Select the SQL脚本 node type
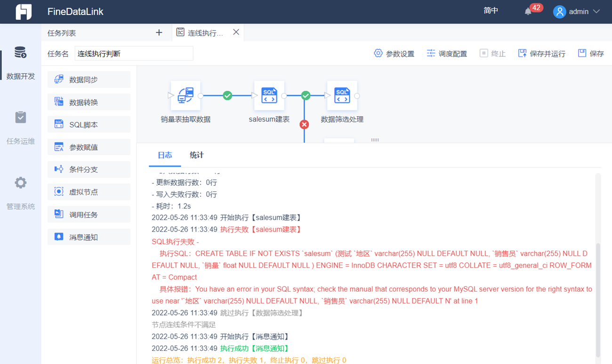The width and height of the screenshot is (612, 364). 89,125
